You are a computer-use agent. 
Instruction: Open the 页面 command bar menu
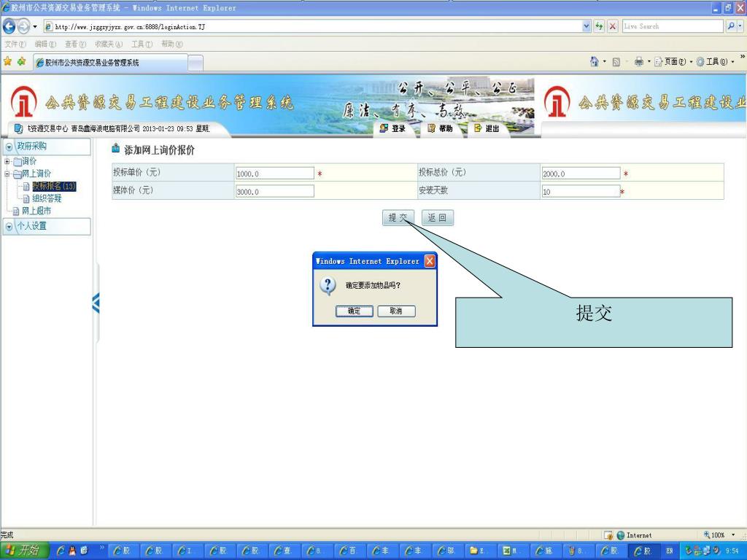point(673,61)
